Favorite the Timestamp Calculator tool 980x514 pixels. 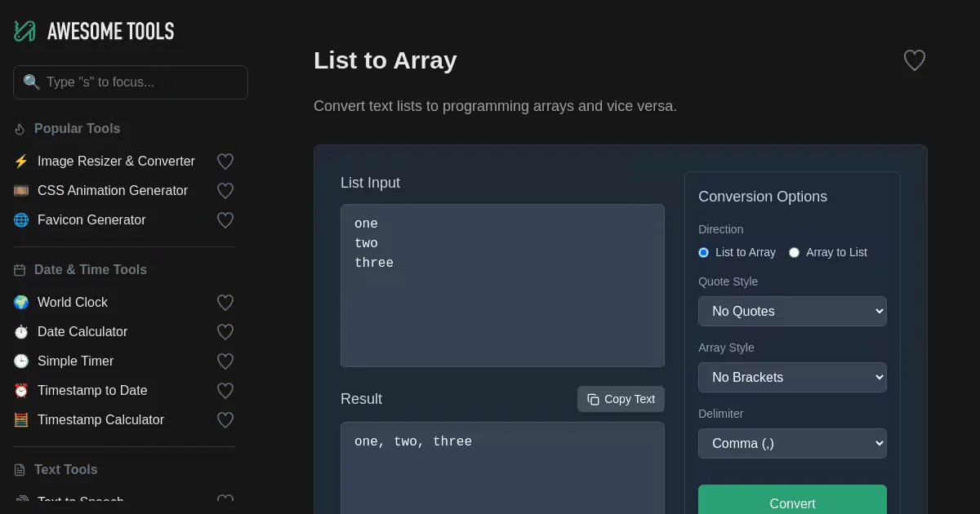(225, 420)
